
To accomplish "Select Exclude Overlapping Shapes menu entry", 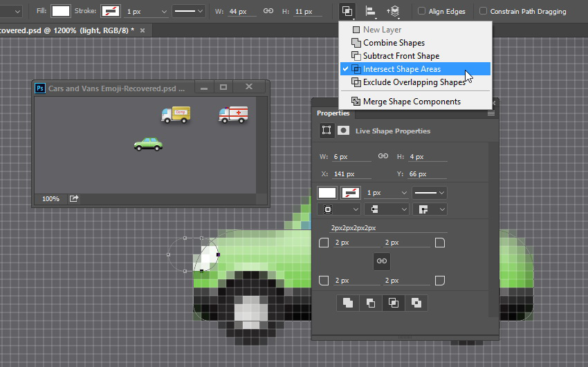I will coord(415,82).
